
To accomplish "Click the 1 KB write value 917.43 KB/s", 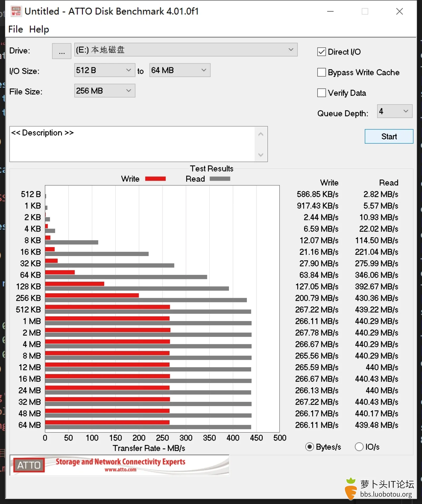I will point(318,206).
